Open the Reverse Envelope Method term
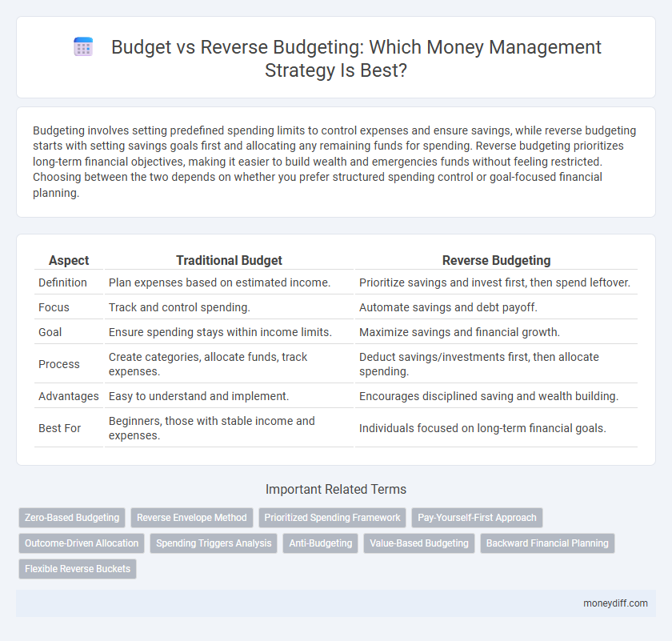Viewport: 672px width, 641px height. 192,518
